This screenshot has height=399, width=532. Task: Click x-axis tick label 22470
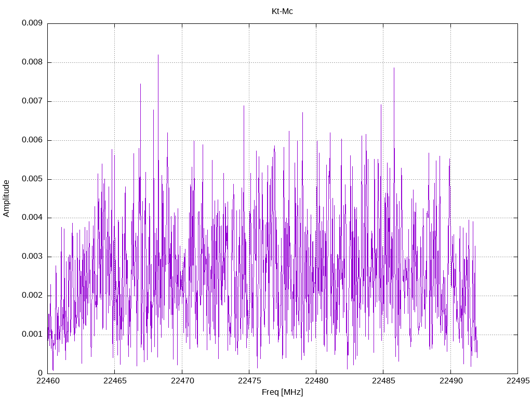click(x=182, y=381)
